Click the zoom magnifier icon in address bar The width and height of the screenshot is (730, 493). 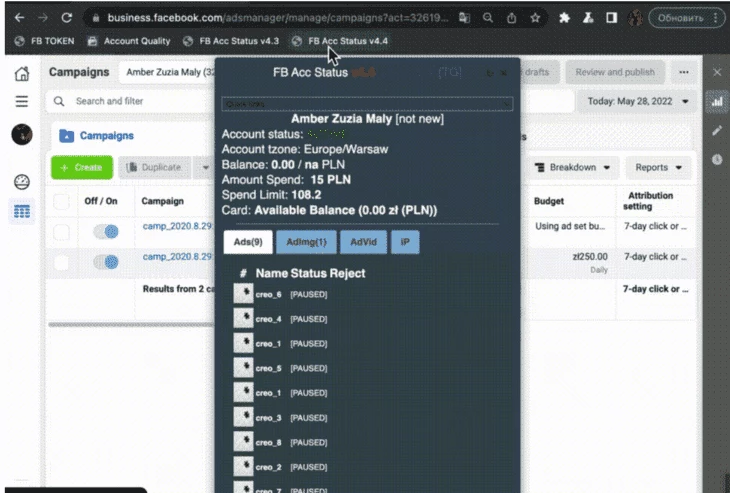pos(487,18)
